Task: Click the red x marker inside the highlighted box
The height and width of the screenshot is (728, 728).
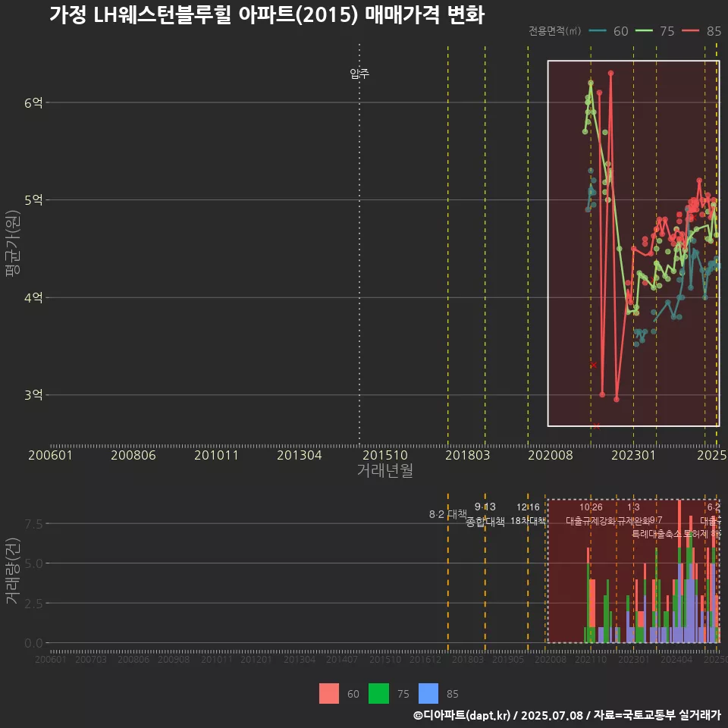Action: pos(593,365)
